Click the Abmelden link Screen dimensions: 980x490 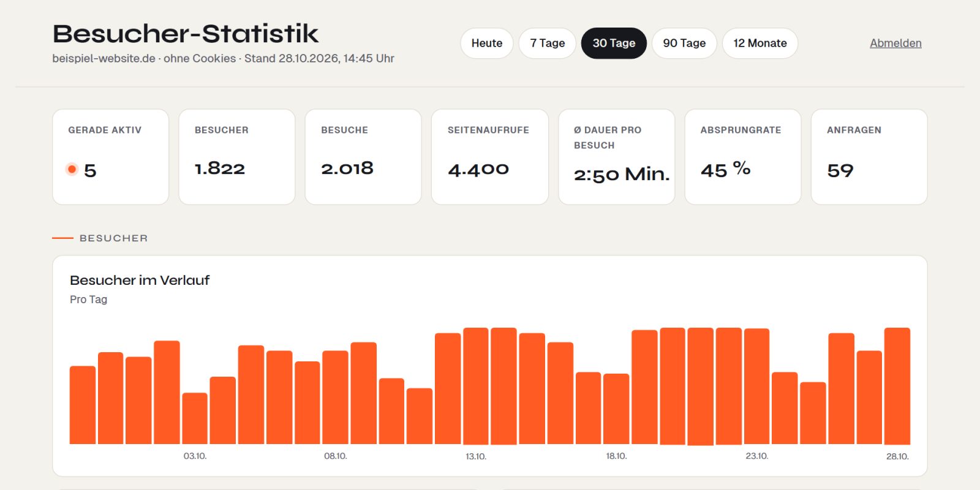coord(895,43)
